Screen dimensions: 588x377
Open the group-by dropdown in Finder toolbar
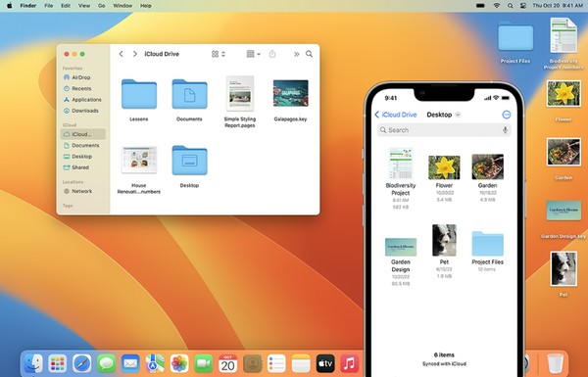[254, 54]
